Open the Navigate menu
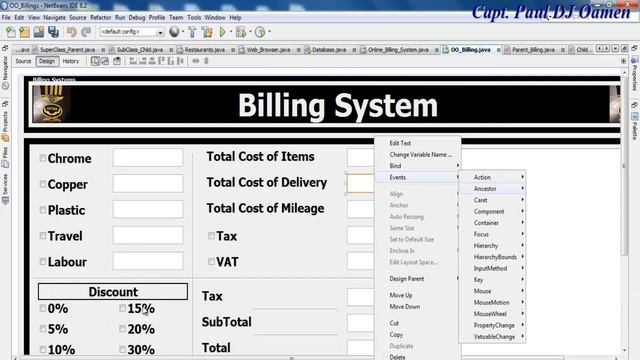Image resolution: width=640 pixels, height=360 pixels. point(54,18)
